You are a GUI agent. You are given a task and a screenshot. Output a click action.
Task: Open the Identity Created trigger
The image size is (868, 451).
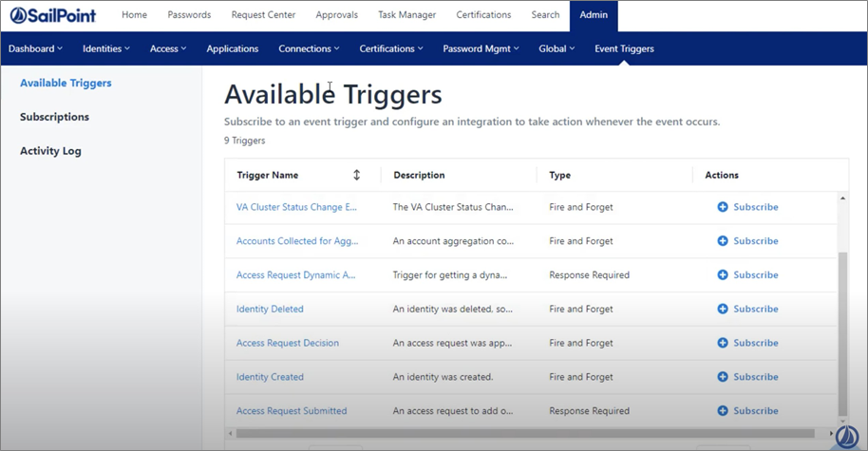[x=270, y=377]
